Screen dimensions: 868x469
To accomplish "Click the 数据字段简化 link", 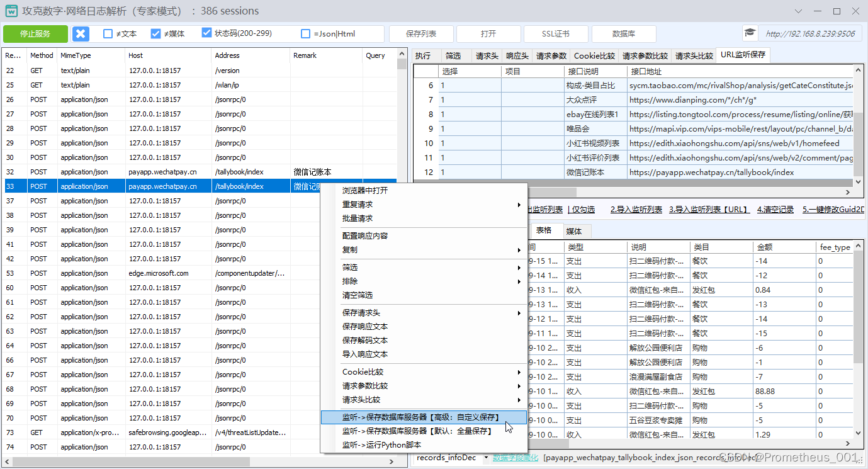I will [x=516, y=458].
